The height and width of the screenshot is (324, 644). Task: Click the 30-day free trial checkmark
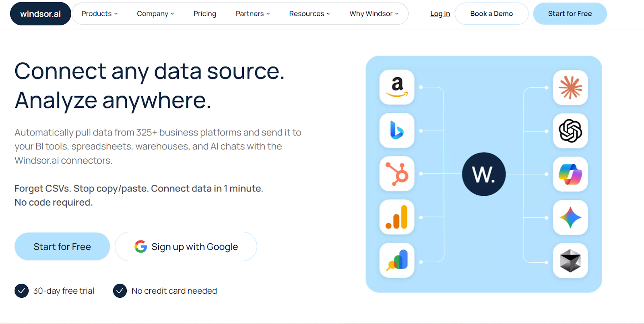click(21, 291)
